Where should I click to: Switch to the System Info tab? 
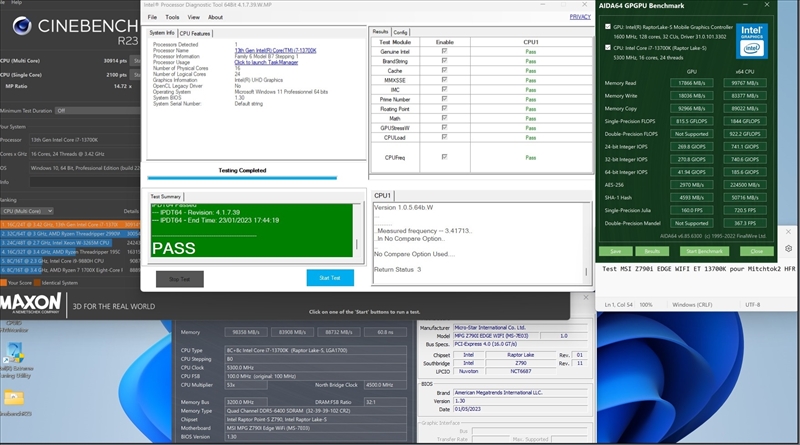[x=162, y=33]
